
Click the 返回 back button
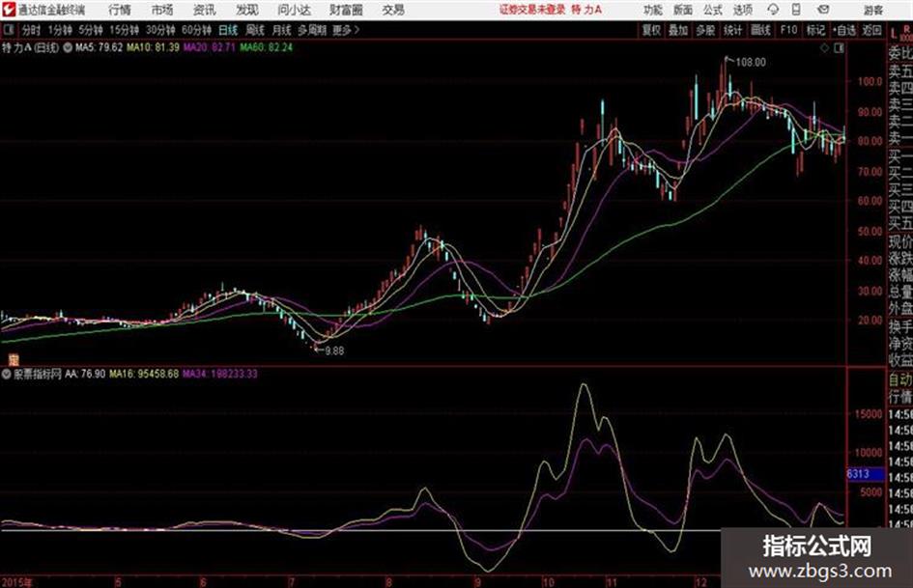coord(871,30)
